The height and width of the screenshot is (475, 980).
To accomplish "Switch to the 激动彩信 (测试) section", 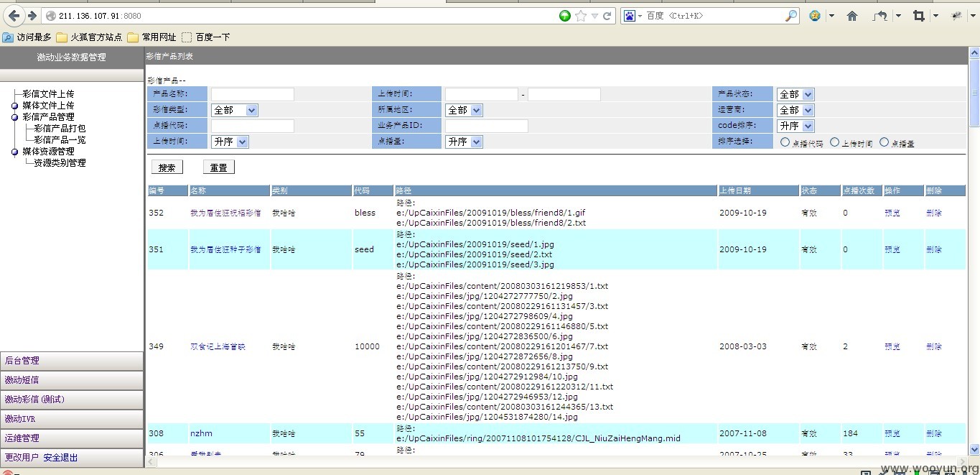I will [72, 400].
